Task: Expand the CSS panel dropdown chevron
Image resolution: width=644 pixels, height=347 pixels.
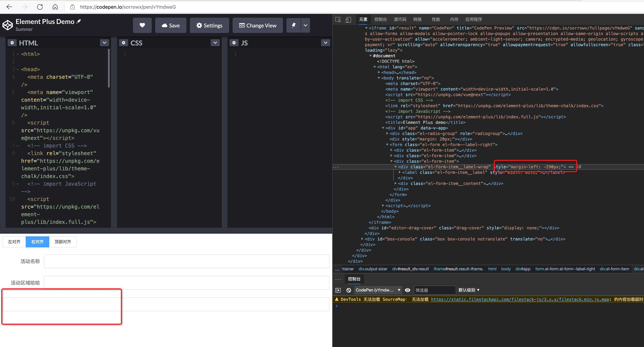Action: tap(215, 43)
